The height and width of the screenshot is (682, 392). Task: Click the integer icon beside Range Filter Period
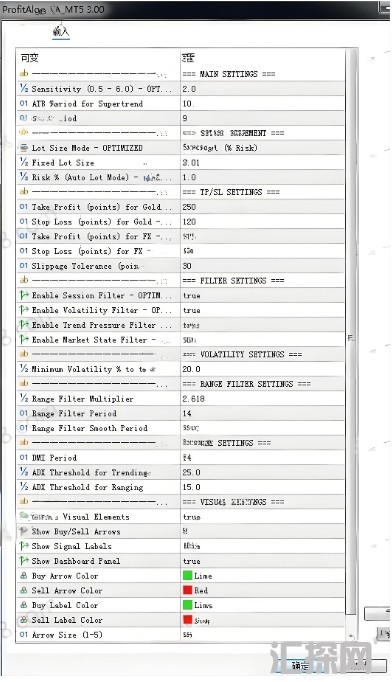point(24,413)
